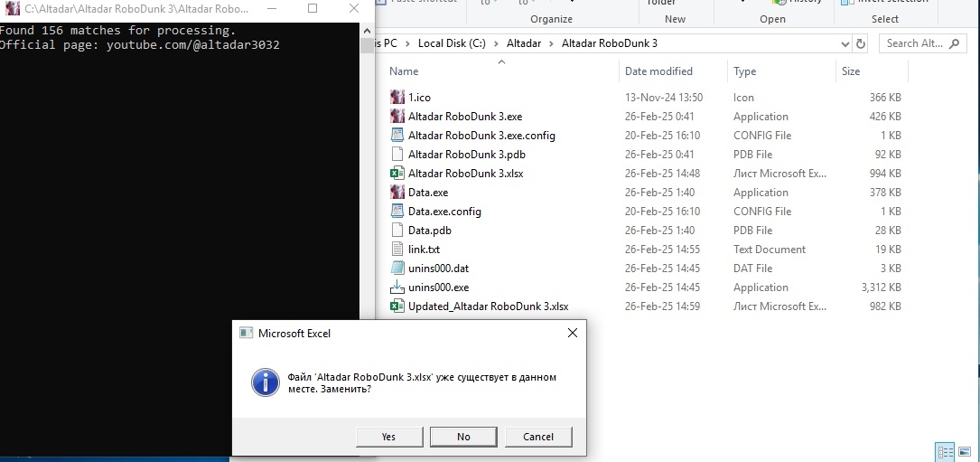This screenshot has height=462, width=980.
Task: Click the 26-Feb-25 14:59 date cell
Action: click(x=662, y=306)
